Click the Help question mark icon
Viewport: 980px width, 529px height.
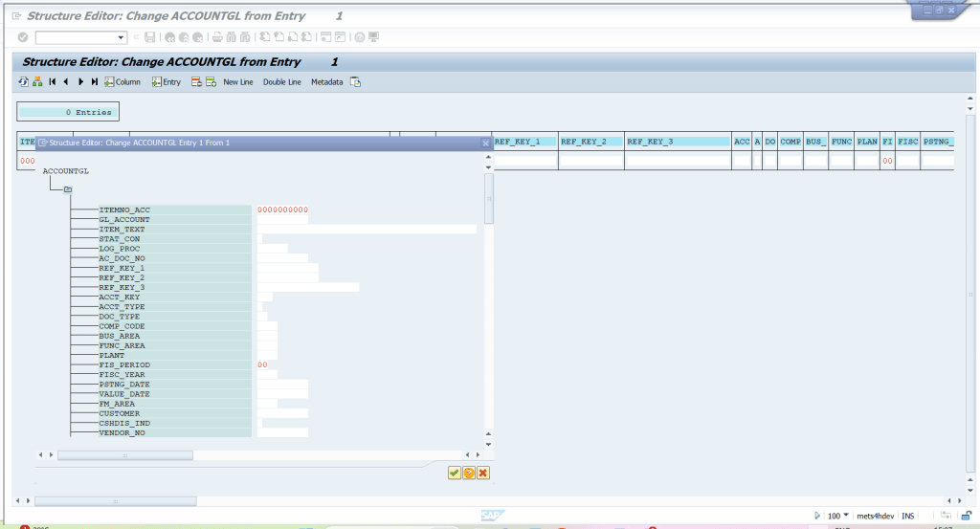(360, 37)
